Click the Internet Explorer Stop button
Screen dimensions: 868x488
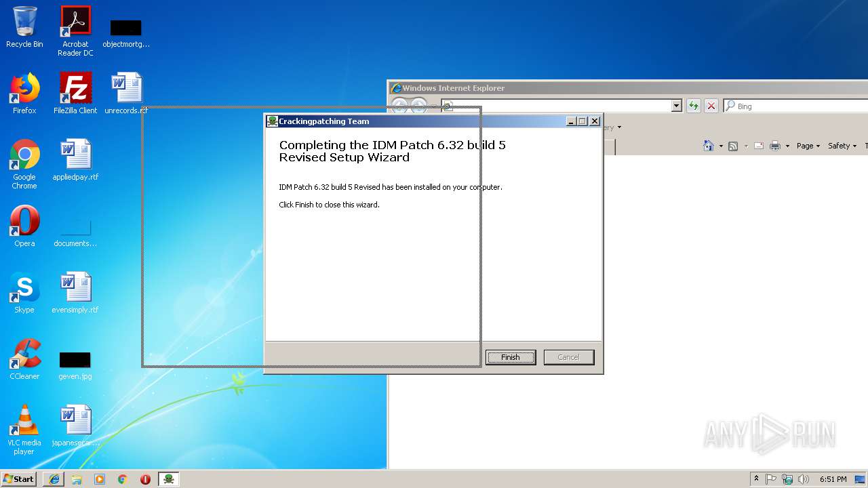click(x=711, y=106)
